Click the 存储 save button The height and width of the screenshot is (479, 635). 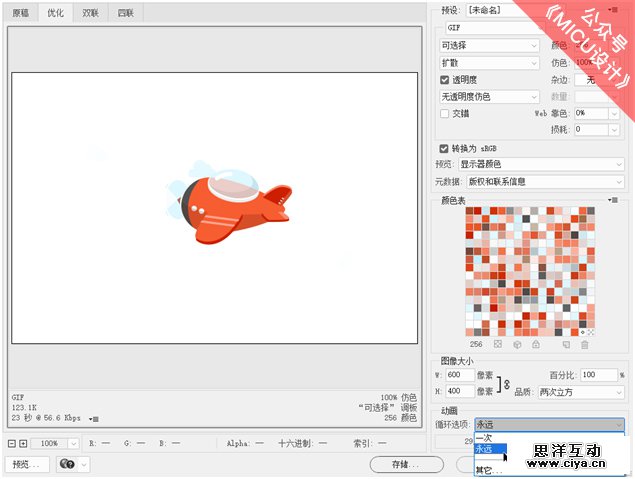(405, 464)
